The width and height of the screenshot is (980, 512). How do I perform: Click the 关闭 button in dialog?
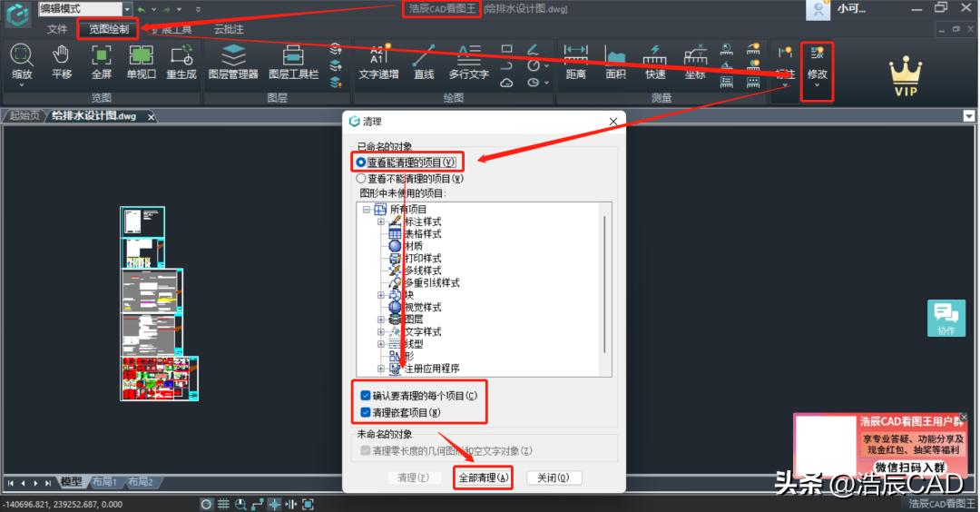[x=554, y=478]
